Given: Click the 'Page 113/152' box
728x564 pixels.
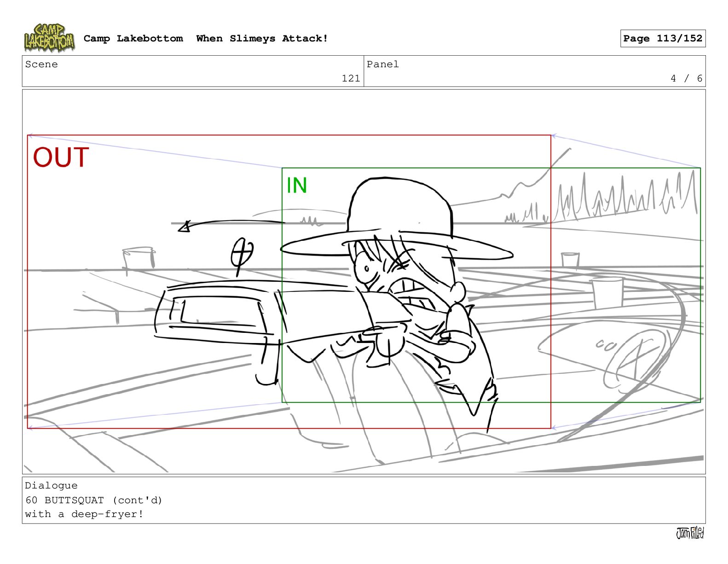Looking at the screenshot, I should tap(663, 39).
